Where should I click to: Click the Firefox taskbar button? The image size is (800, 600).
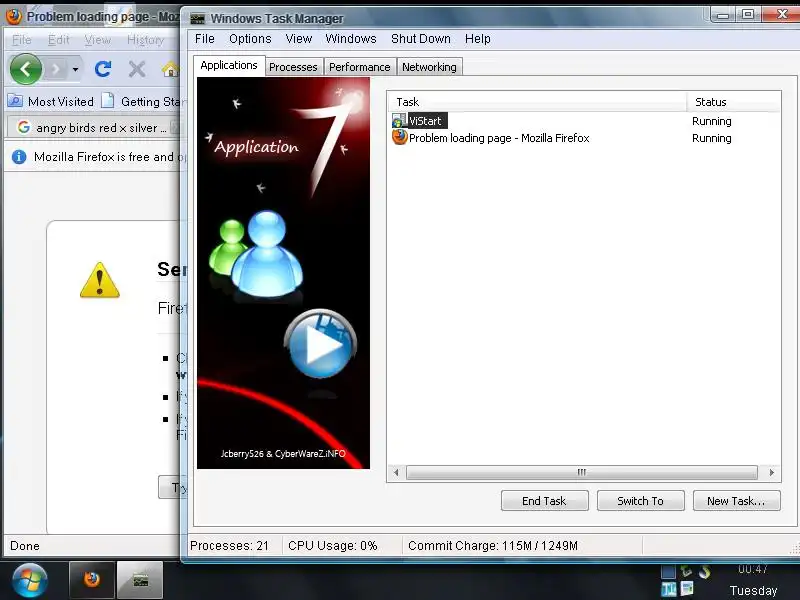[92, 580]
